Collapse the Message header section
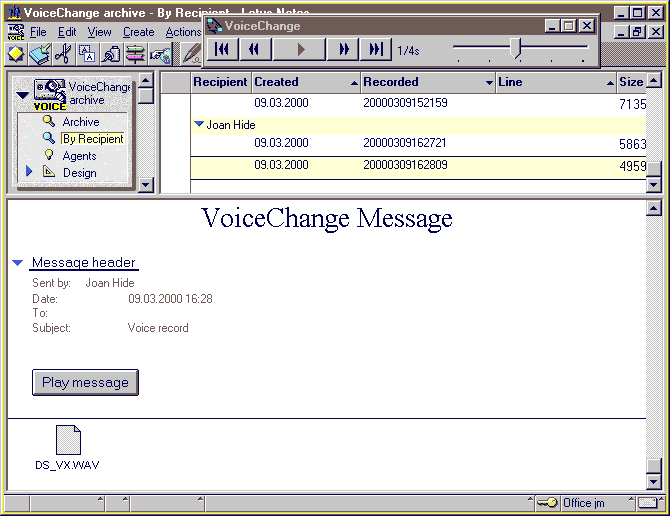The width and height of the screenshot is (670, 516). tap(18, 263)
